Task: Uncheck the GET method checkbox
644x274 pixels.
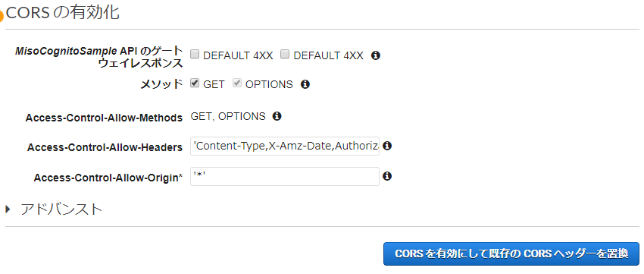Action: point(195,83)
